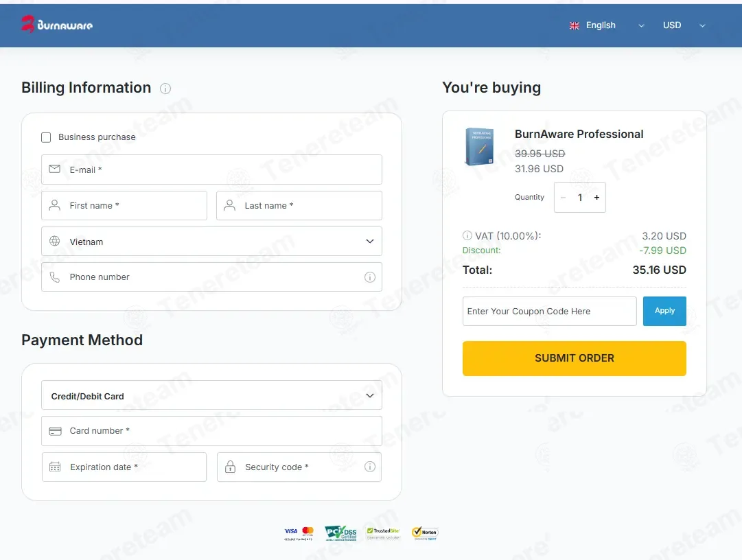Viewport: 742px width, 560px height.
Task: Focus the Security code field
Action: [x=299, y=467]
